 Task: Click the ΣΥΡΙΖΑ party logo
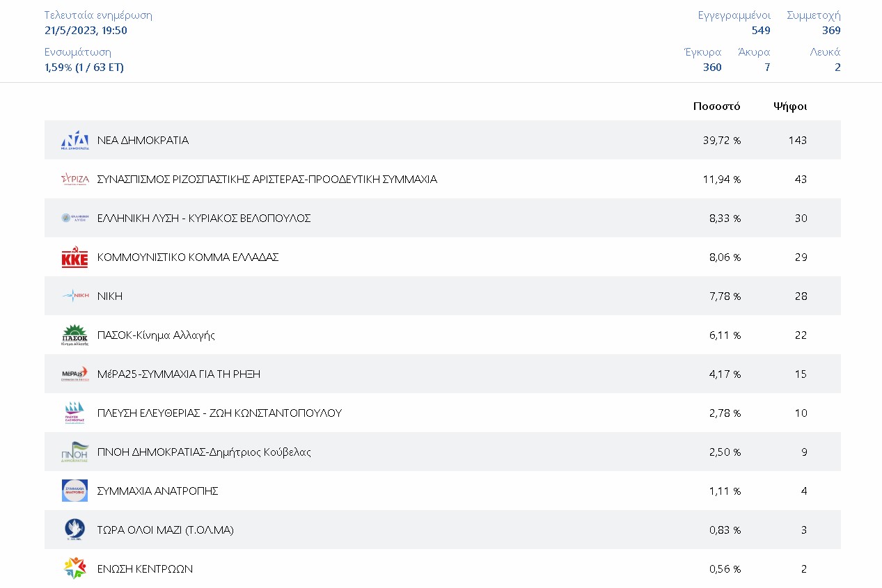tap(74, 179)
